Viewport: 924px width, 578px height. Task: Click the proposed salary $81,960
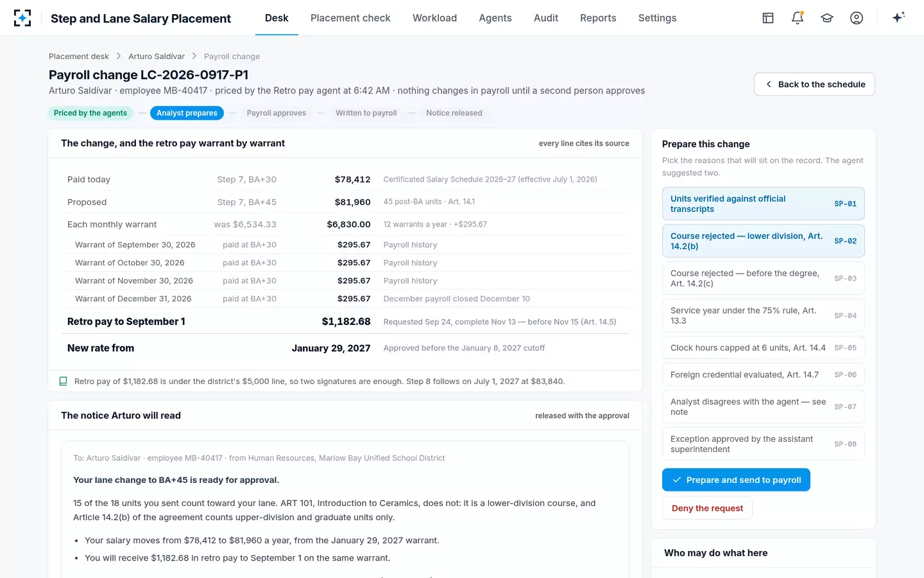pyautogui.click(x=352, y=202)
